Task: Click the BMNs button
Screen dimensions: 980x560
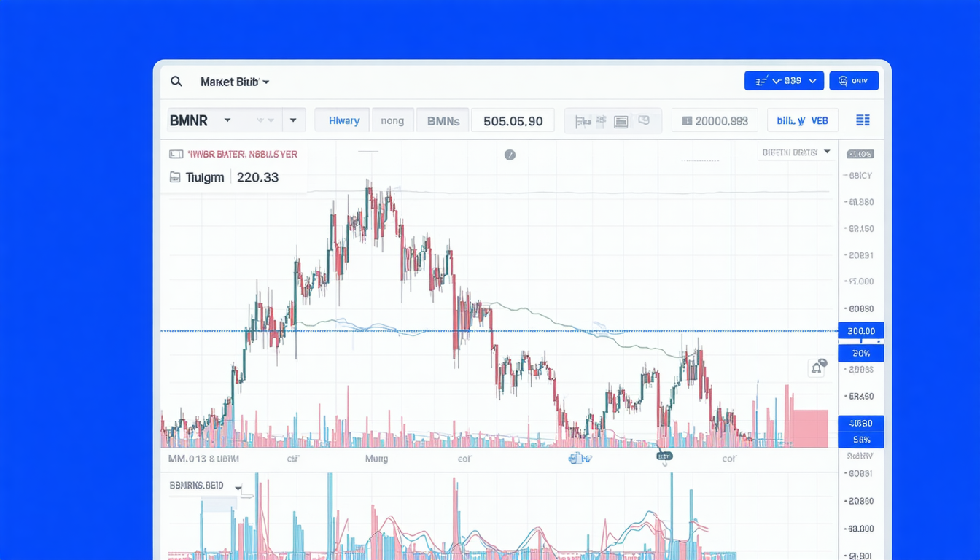Action: click(443, 120)
